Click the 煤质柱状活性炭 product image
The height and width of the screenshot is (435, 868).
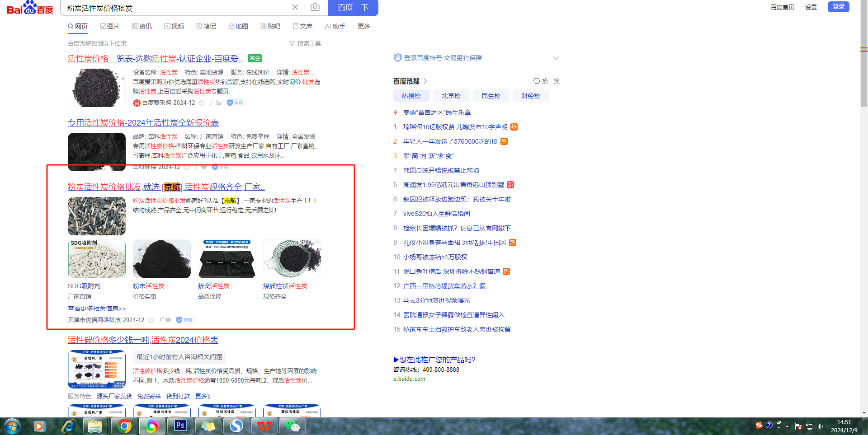click(292, 259)
